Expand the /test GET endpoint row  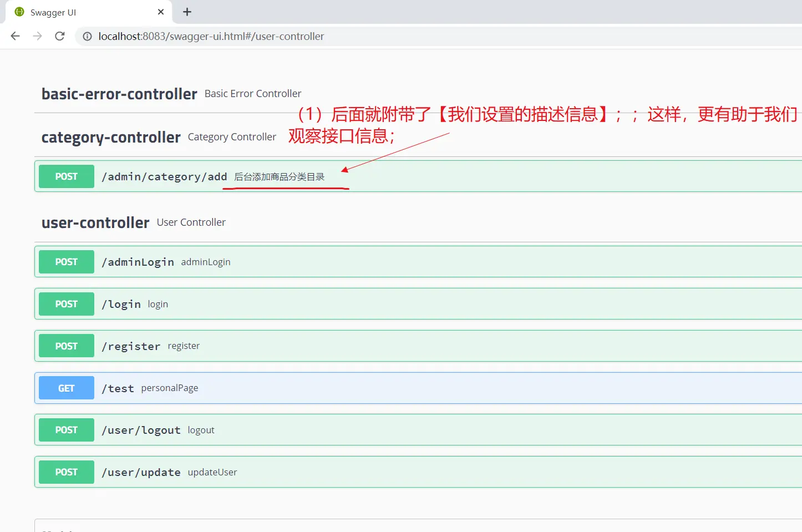[418, 388]
